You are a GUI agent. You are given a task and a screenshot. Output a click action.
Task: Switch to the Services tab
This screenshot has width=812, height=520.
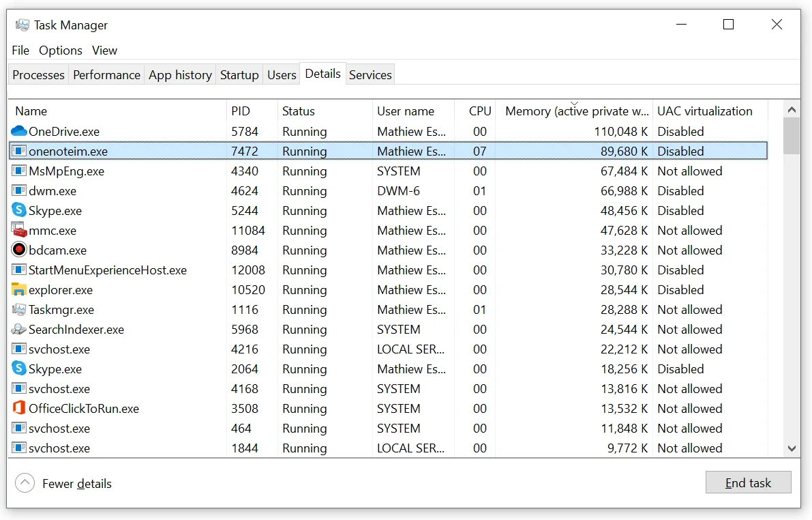click(370, 74)
